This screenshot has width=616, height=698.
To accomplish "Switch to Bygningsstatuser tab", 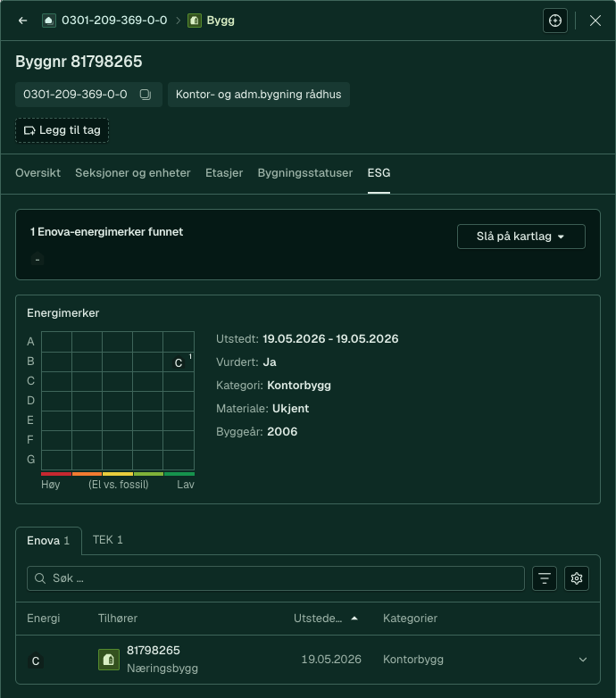I will (305, 173).
